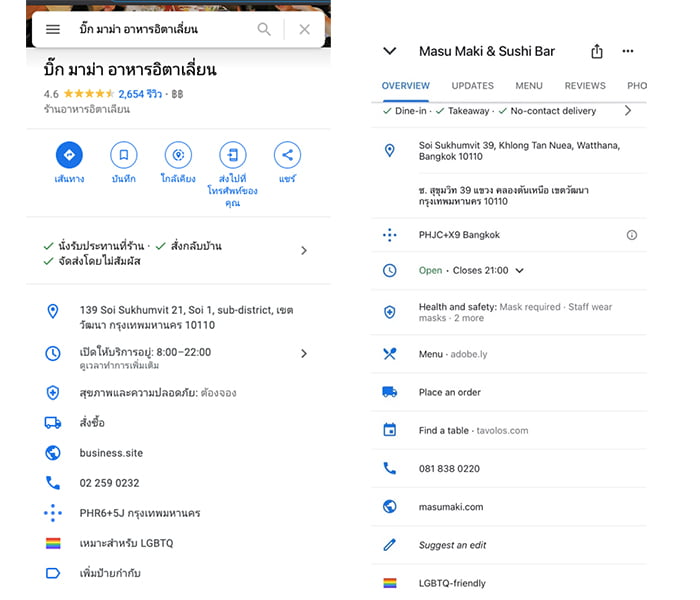Click location pin beside Soi Sukhumvit 39 address
This screenshot has height=600, width=700.
click(390, 150)
